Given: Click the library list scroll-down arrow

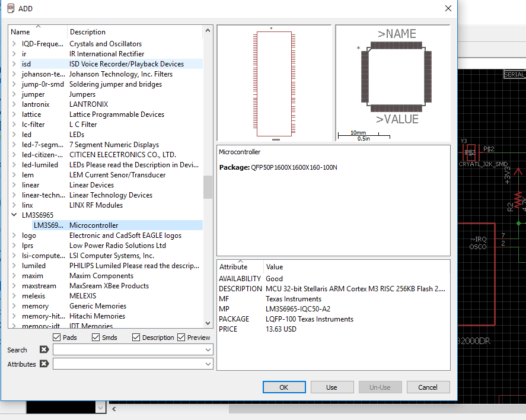Looking at the screenshot, I should pyautogui.click(x=208, y=323).
